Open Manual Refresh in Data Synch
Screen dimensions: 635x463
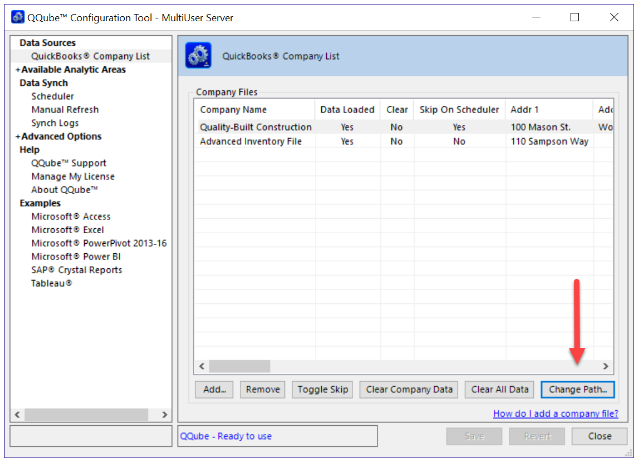(65, 110)
